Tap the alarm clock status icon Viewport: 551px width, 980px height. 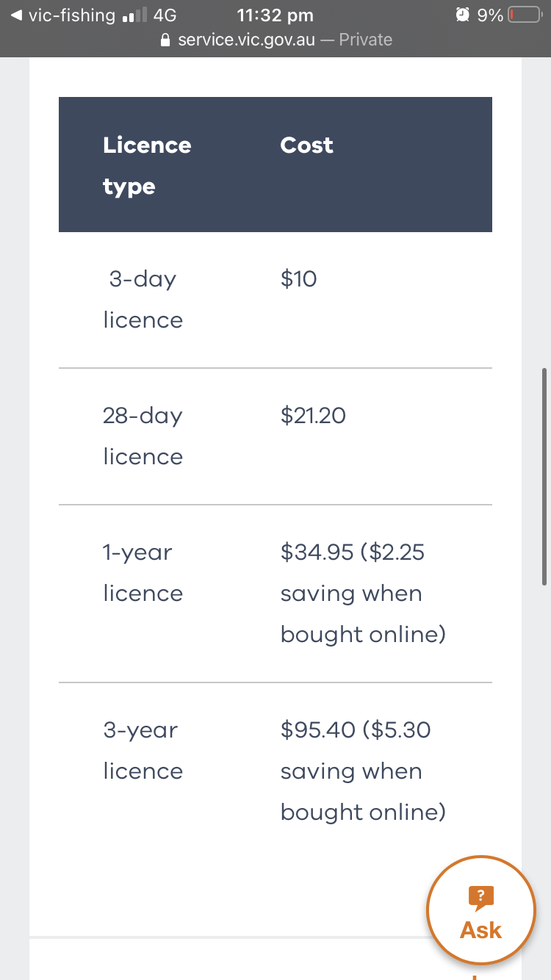click(x=462, y=15)
